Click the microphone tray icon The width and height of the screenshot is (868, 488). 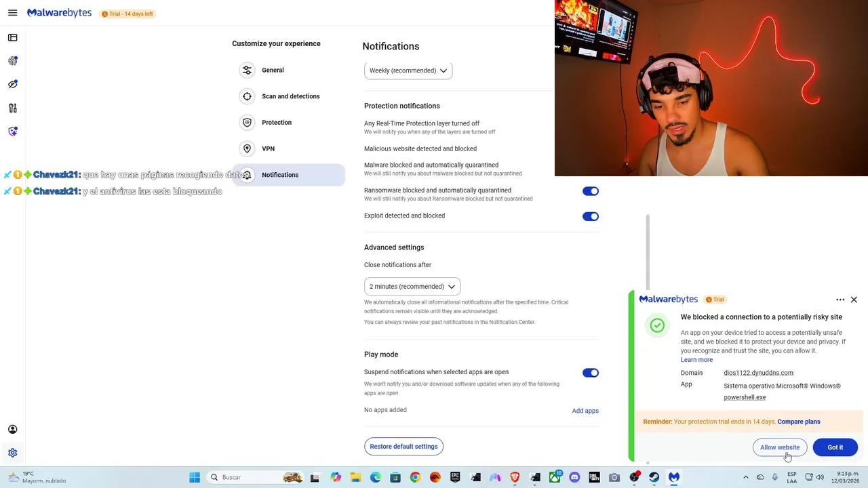click(x=774, y=477)
